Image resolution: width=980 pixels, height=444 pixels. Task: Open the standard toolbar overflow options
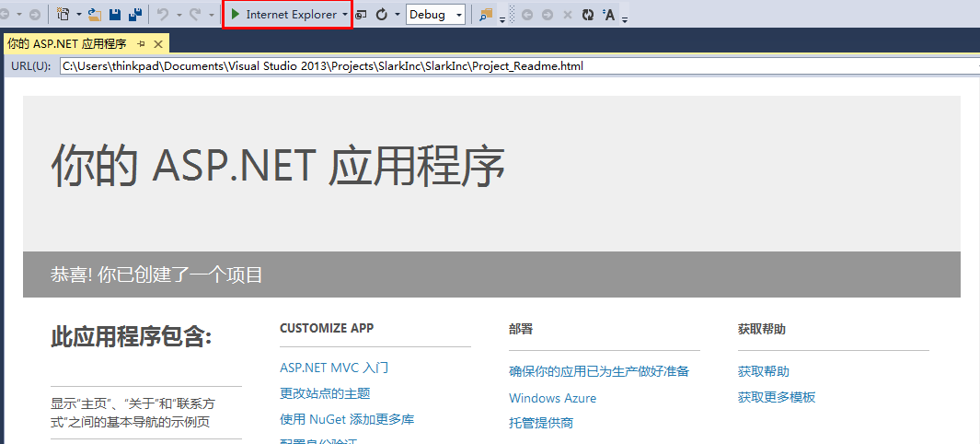pos(502,18)
